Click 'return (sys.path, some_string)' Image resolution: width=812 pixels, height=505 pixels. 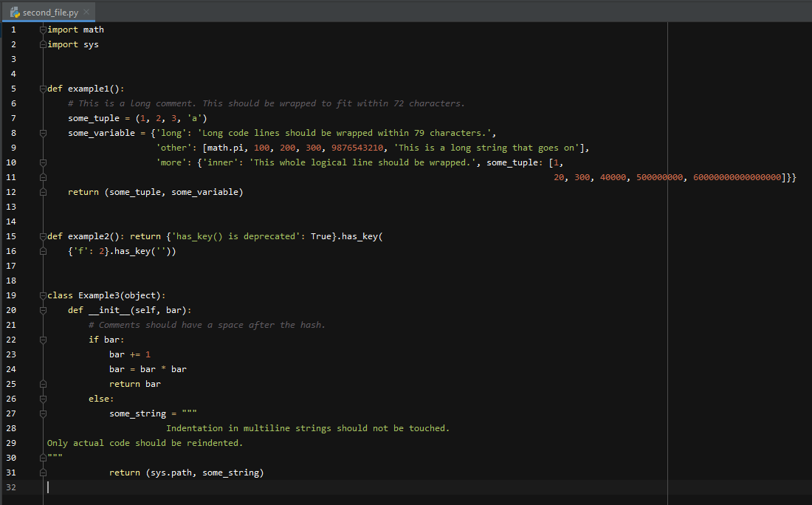[x=187, y=473]
